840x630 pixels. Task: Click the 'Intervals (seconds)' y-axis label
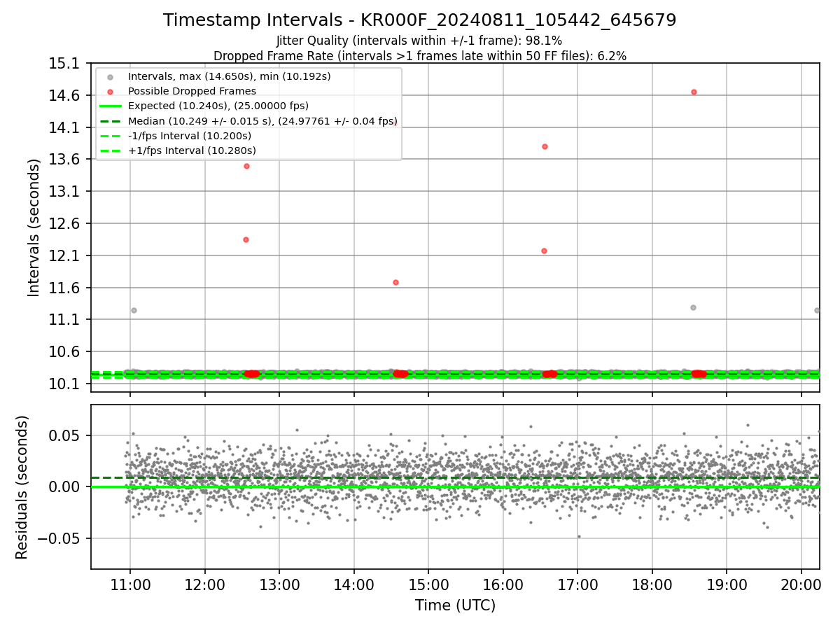click(34, 227)
